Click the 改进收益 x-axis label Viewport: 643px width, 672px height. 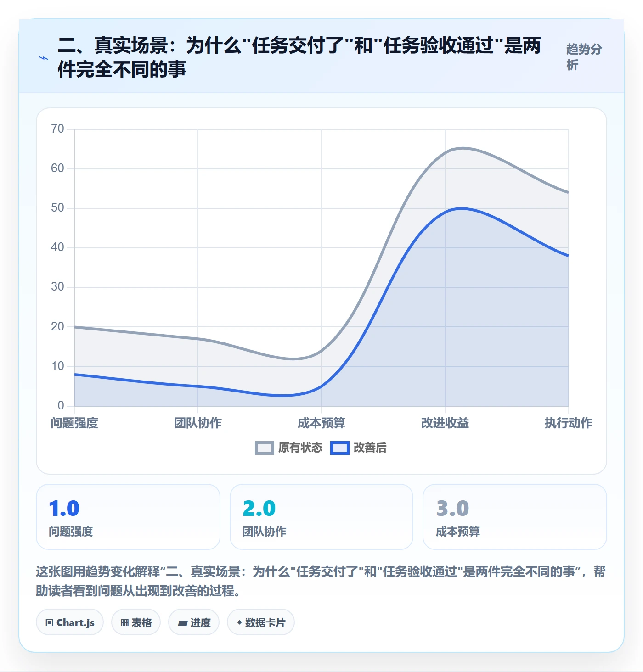(445, 423)
